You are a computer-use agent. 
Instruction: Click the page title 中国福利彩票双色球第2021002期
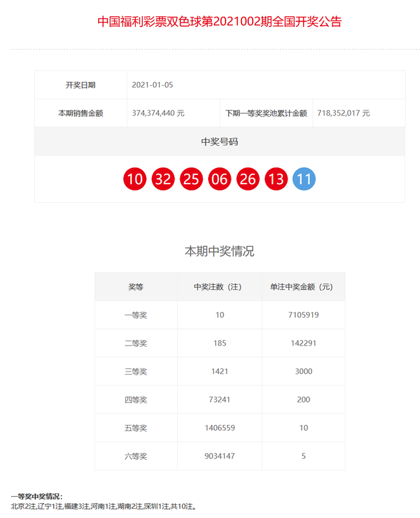point(219,21)
